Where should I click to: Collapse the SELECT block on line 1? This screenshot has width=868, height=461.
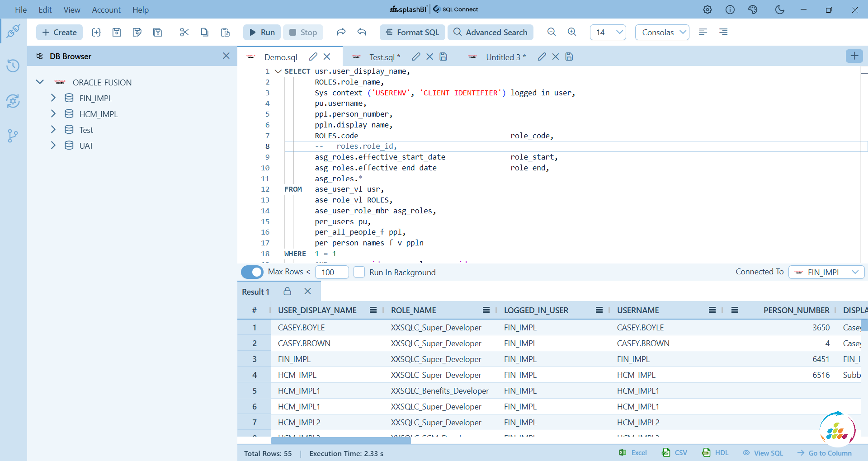click(278, 71)
